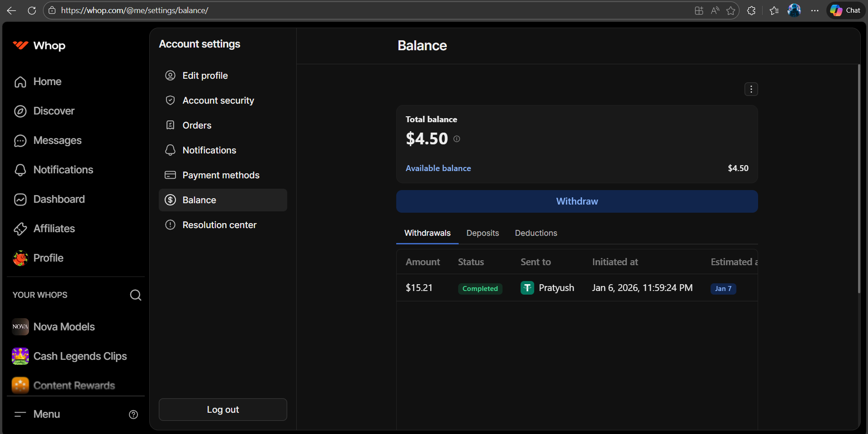This screenshot has height=434, width=868.
Task: Switch to the Deposits tab
Action: [483, 233]
